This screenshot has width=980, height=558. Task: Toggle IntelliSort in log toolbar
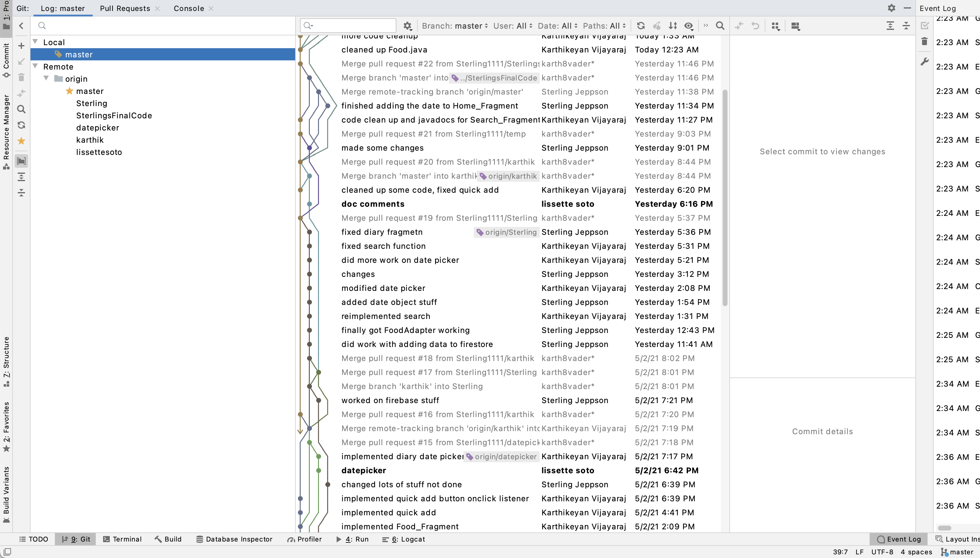pyautogui.click(x=673, y=26)
